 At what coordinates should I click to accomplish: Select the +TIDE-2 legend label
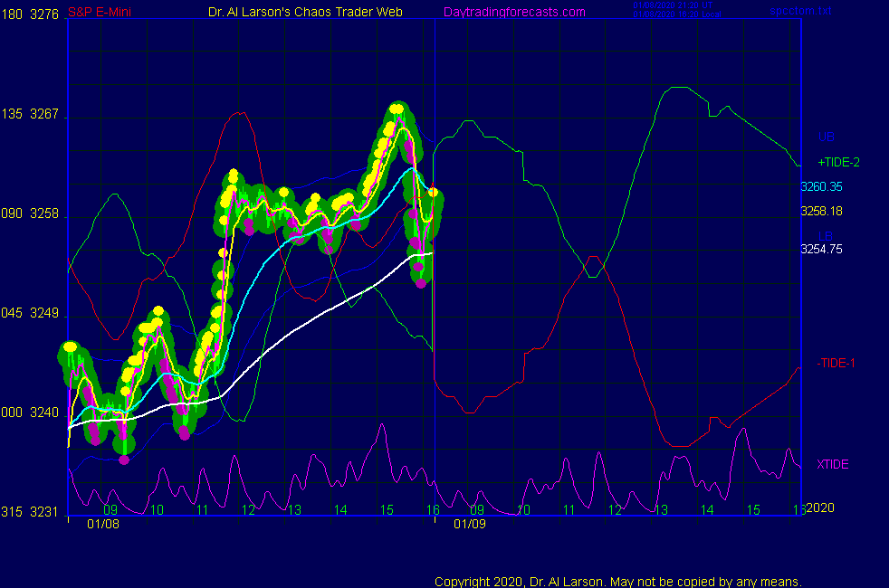(838, 163)
